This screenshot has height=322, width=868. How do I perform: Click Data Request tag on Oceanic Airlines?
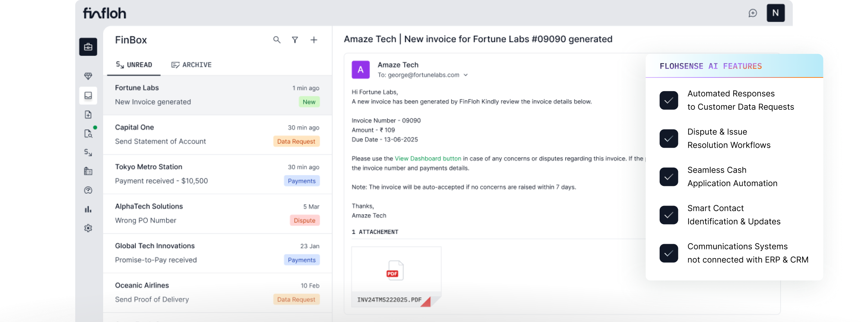point(296,299)
